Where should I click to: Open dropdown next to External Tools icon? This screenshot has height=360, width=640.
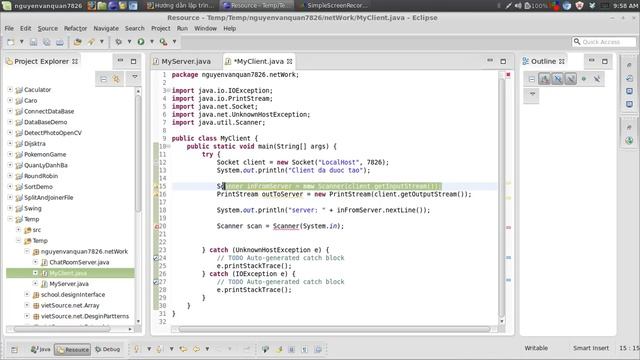(174, 42)
